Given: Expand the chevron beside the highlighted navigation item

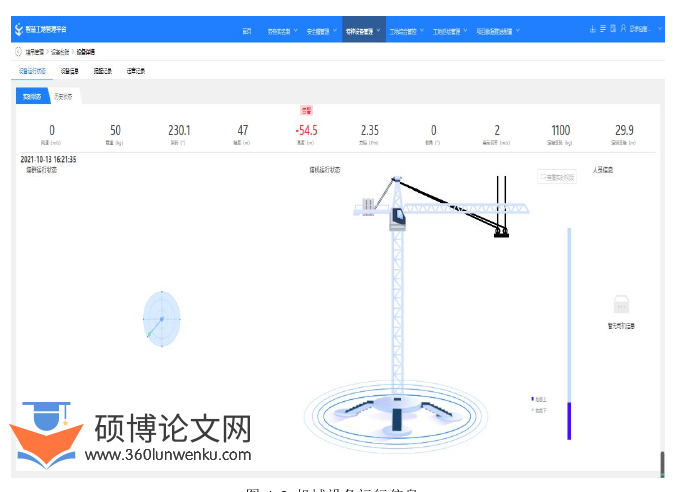Looking at the screenshot, I should [379, 30].
